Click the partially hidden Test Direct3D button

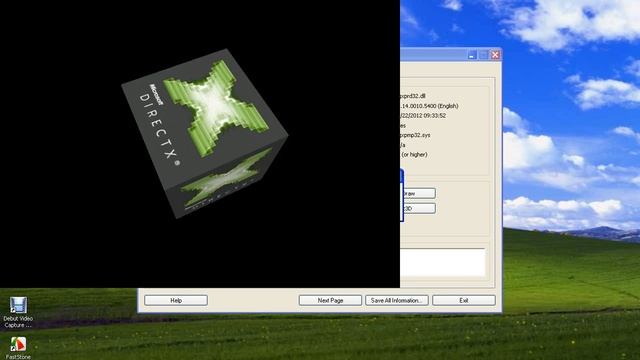(418, 208)
